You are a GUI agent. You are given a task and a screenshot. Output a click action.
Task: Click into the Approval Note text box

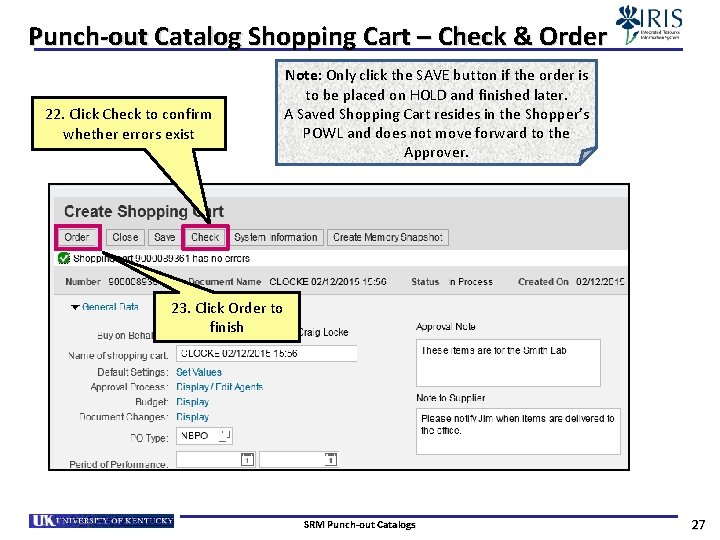[508, 363]
